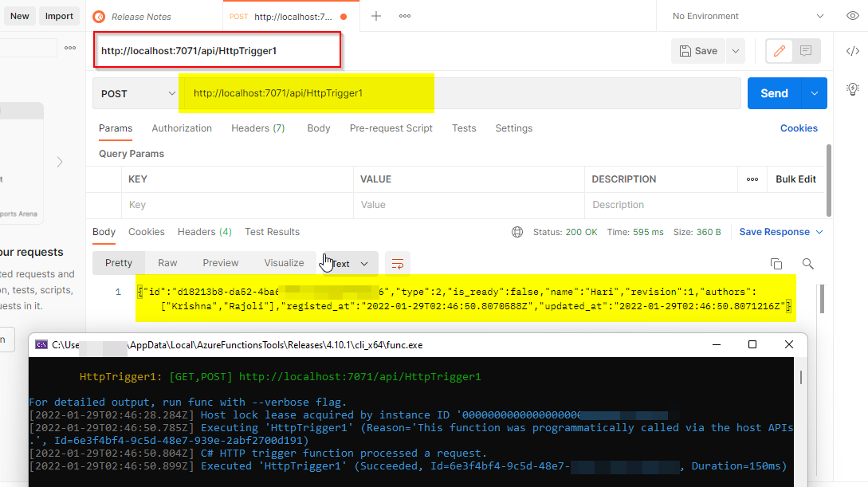The height and width of the screenshot is (487, 868).
Task: Click the 'Status: 200 OK' text
Action: (x=565, y=232)
